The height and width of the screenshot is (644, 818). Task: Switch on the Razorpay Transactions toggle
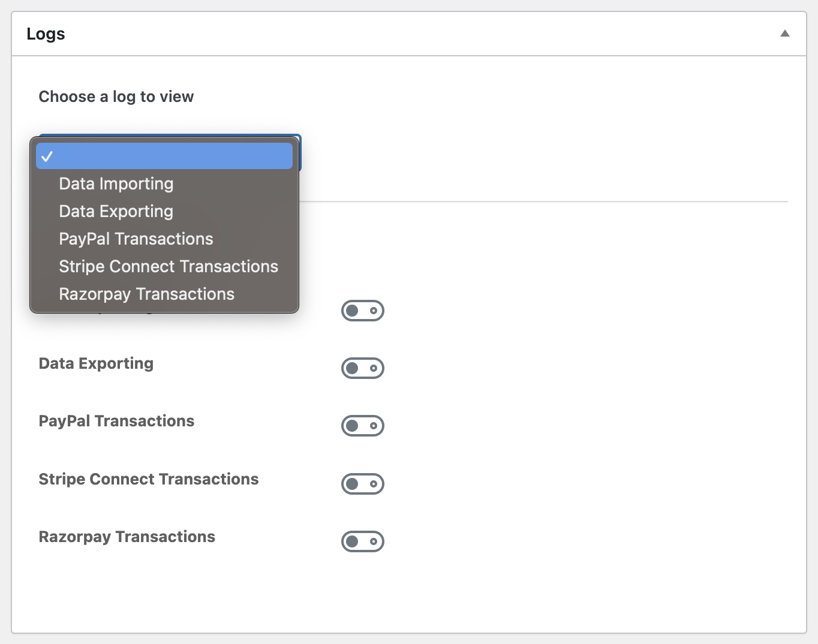click(363, 541)
